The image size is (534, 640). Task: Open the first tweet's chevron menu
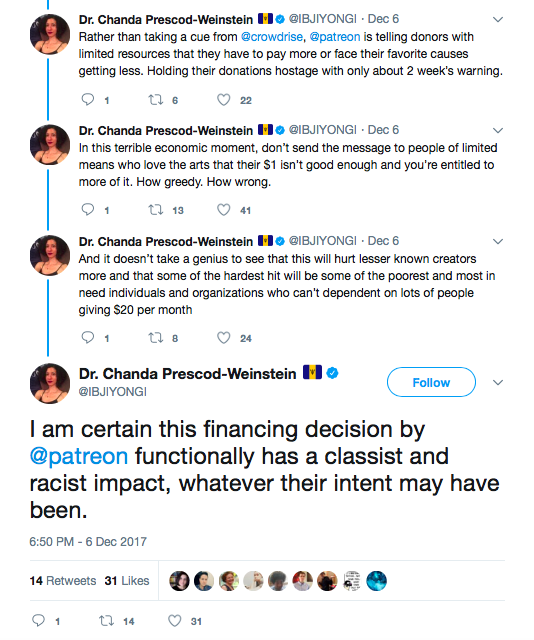[498, 19]
